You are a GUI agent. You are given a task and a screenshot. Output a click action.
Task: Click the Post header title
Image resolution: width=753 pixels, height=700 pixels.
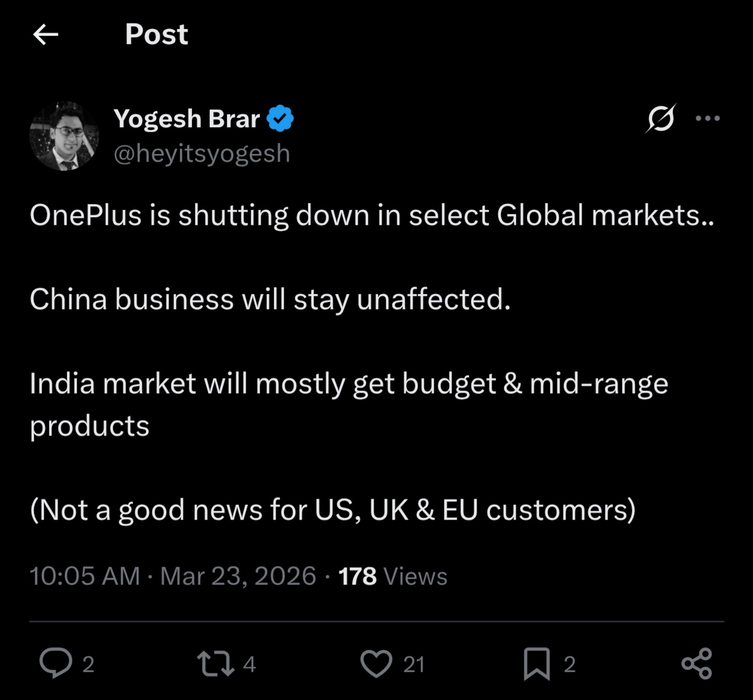(156, 35)
